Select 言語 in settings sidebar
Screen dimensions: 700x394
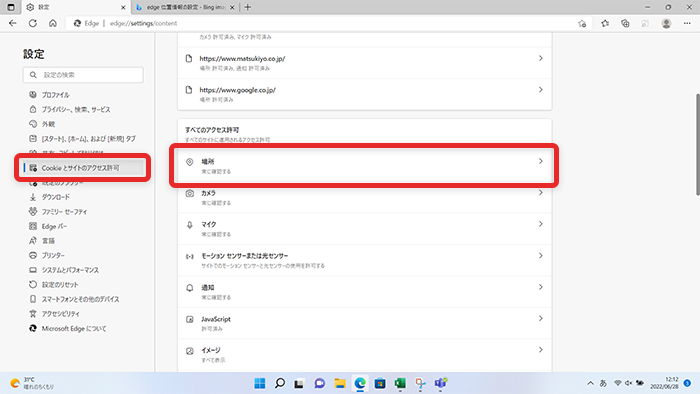click(48, 241)
